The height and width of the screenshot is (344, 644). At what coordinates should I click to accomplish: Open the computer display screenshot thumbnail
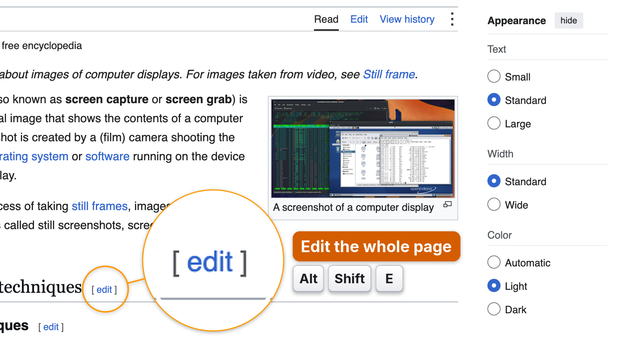click(363, 148)
